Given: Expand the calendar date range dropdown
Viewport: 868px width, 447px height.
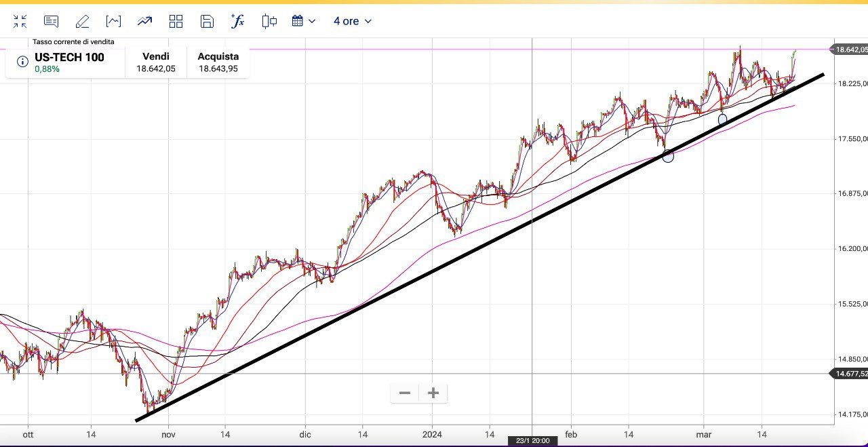Looking at the screenshot, I should 303,21.
